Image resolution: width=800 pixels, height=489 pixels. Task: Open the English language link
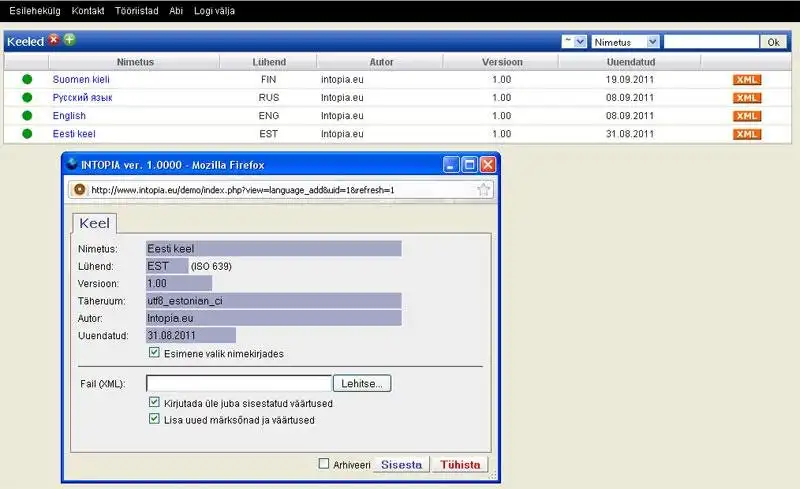click(69, 116)
